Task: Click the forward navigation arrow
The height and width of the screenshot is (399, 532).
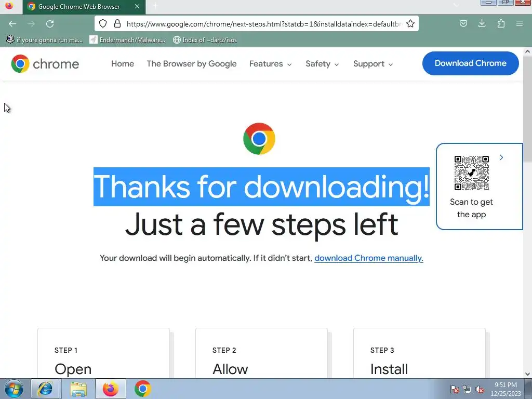Action: [31, 24]
